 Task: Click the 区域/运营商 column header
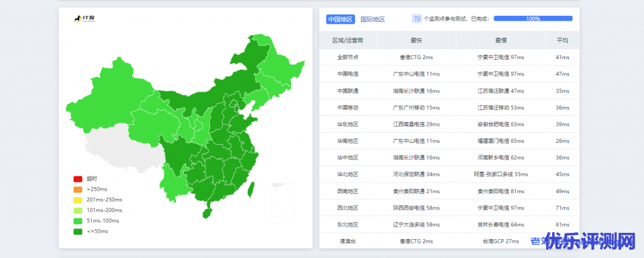[x=348, y=40]
